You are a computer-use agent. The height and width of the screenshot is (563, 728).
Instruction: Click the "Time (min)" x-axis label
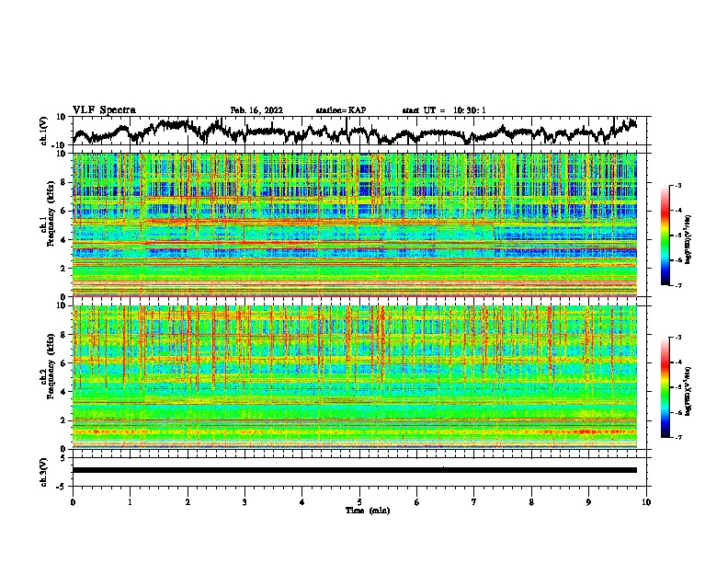pos(368,511)
